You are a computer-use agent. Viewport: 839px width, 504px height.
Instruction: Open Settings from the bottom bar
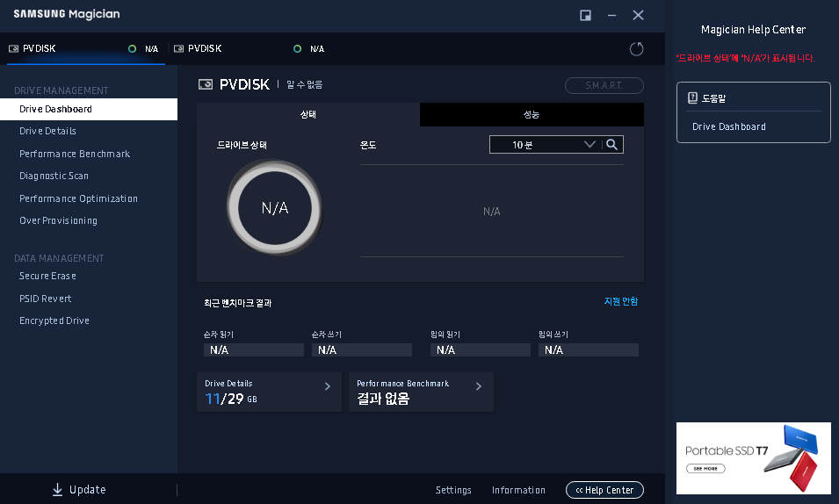coord(453,490)
